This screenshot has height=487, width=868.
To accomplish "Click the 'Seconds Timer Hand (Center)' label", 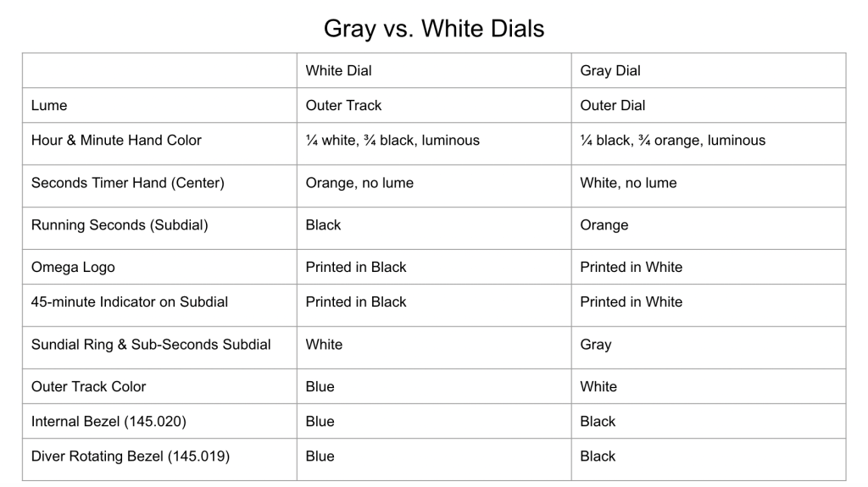I will coord(127,183).
